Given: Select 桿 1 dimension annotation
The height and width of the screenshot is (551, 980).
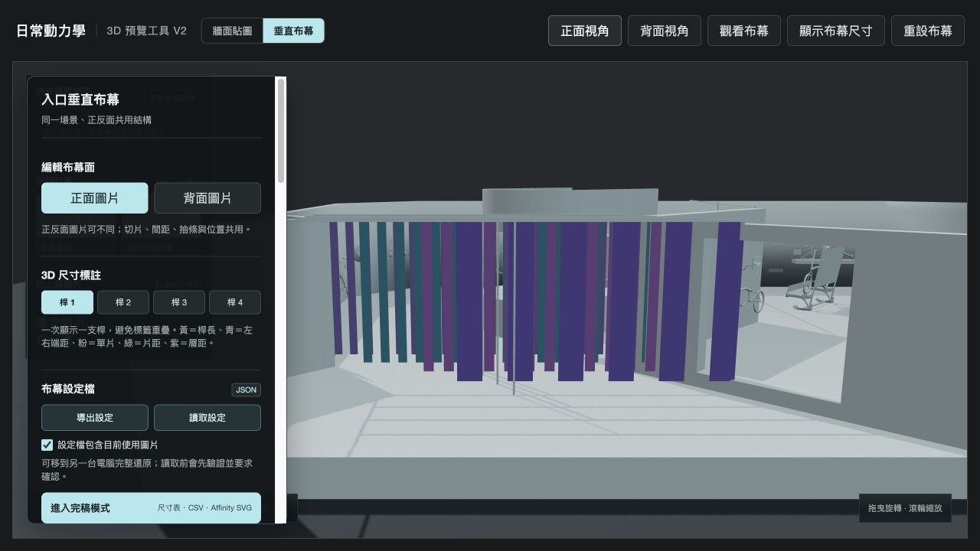Looking at the screenshot, I should point(67,302).
